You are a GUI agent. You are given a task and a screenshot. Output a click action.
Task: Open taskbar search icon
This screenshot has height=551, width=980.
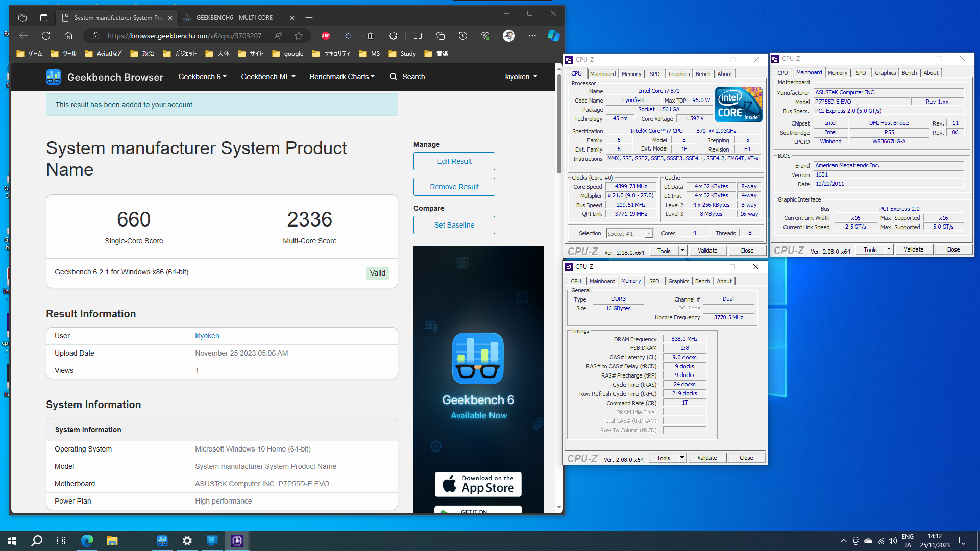(x=37, y=541)
